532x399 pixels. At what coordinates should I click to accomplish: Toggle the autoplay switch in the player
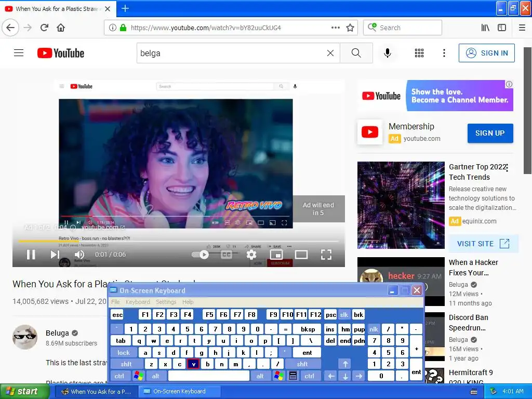pos(201,255)
